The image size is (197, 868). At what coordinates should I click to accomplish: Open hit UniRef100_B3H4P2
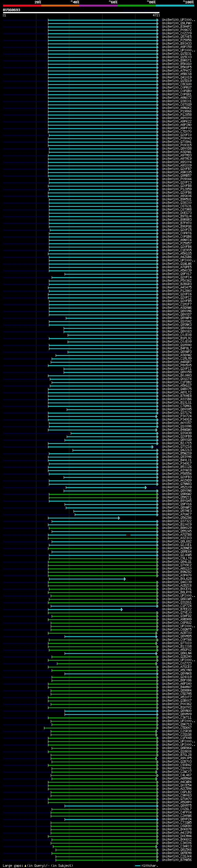(177, 26)
